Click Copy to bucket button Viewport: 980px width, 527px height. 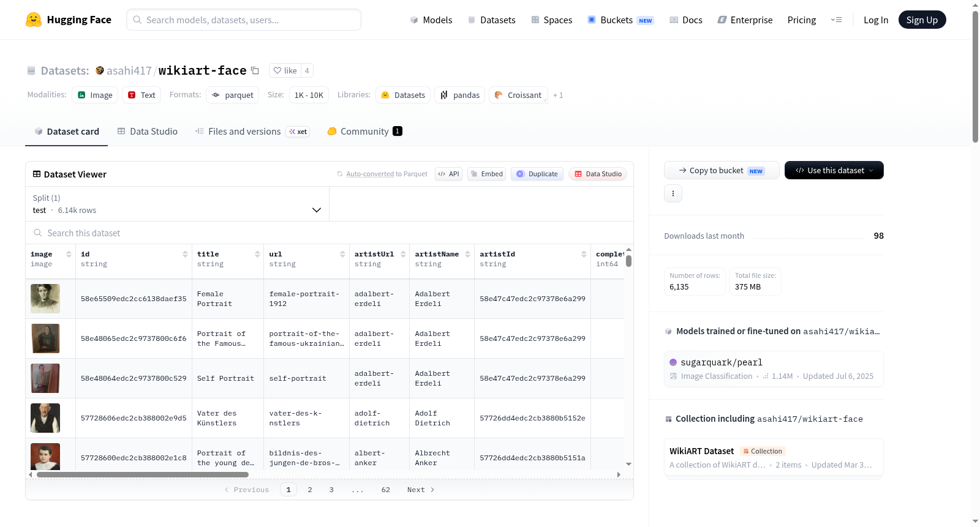click(x=722, y=170)
